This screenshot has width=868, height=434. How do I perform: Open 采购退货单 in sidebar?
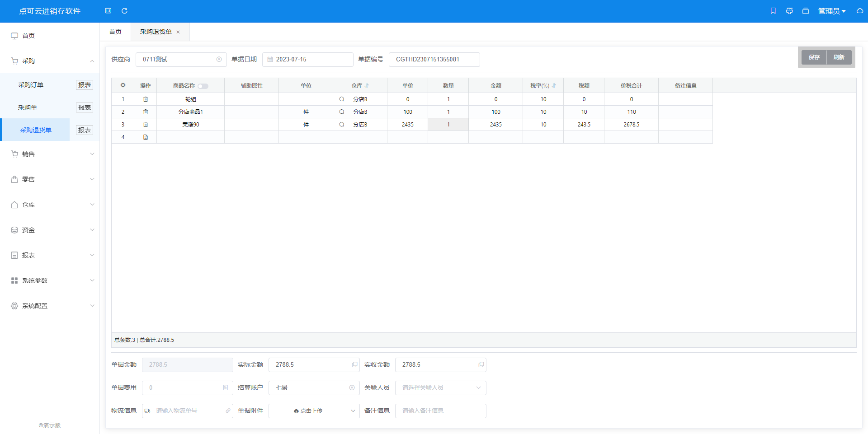[x=36, y=130]
